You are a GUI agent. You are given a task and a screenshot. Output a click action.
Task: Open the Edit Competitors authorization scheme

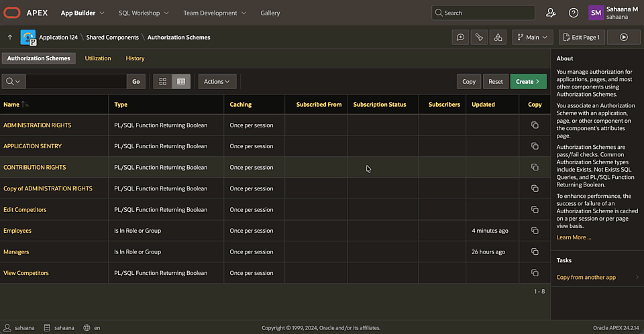(x=25, y=210)
